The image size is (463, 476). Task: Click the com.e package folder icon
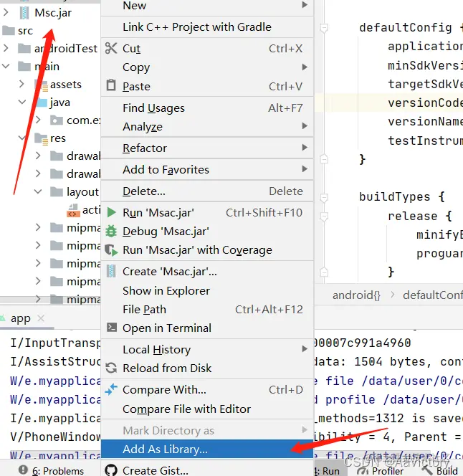pos(57,120)
